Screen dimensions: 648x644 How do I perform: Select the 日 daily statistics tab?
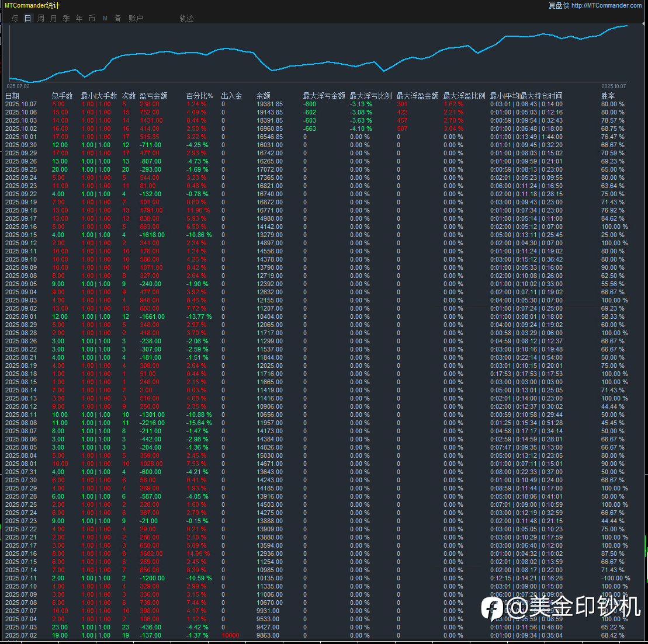tap(27, 18)
